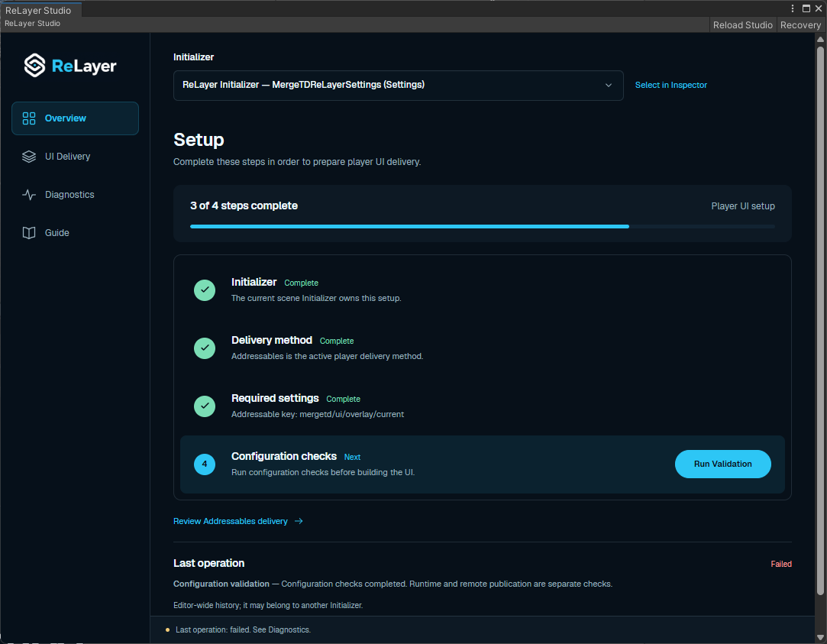Click the Initializer dropdown chevron

(609, 85)
